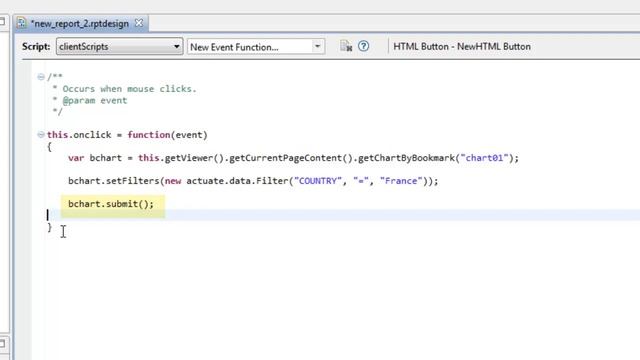Click the 'this.onclick = function(event)' line
640x360 pixels.
point(127,135)
